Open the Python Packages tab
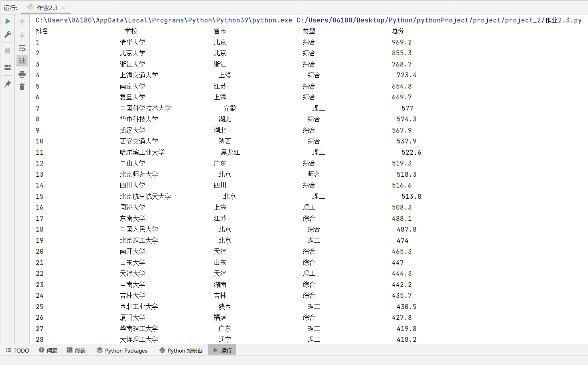This screenshot has width=588, height=365. (x=122, y=351)
